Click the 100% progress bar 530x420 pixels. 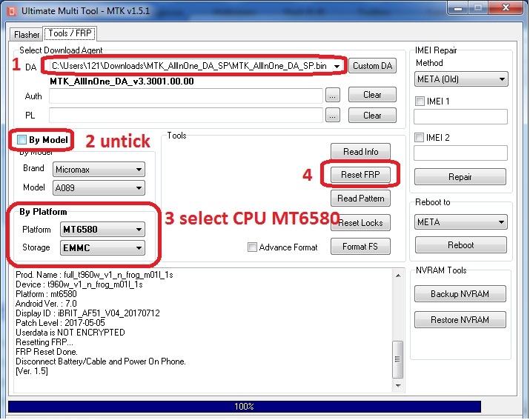pyautogui.click(x=245, y=407)
